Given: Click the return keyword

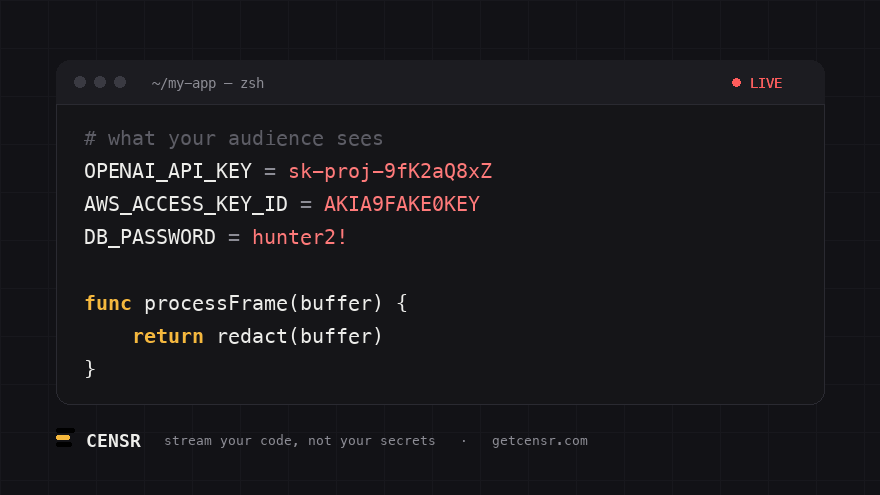Looking at the screenshot, I should tap(168, 337).
